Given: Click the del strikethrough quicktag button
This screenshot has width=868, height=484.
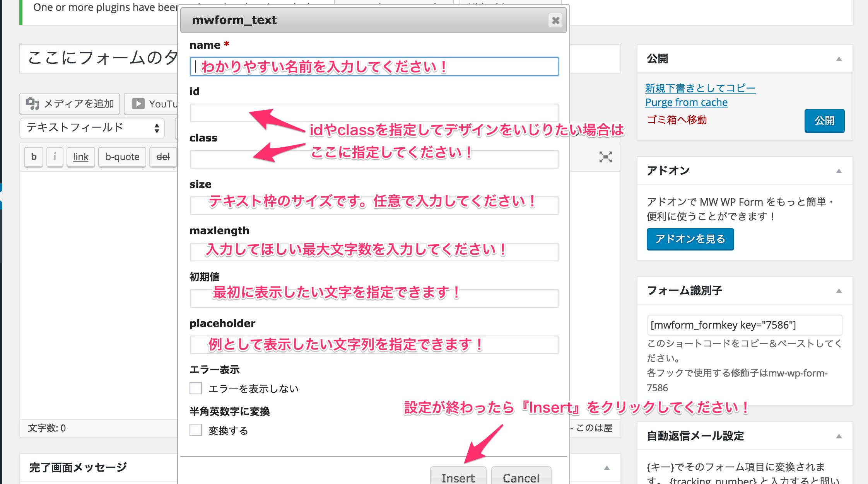Looking at the screenshot, I should [163, 157].
